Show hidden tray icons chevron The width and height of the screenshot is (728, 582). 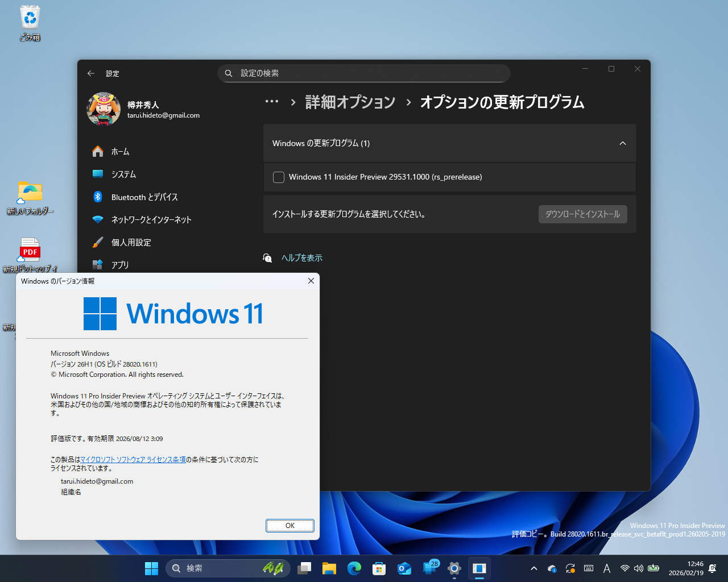(533, 568)
